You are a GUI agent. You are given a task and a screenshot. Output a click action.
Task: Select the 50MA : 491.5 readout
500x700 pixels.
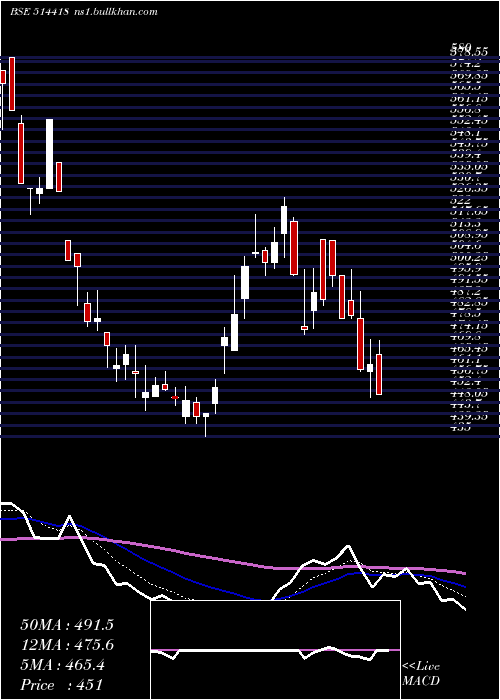tap(67, 625)
